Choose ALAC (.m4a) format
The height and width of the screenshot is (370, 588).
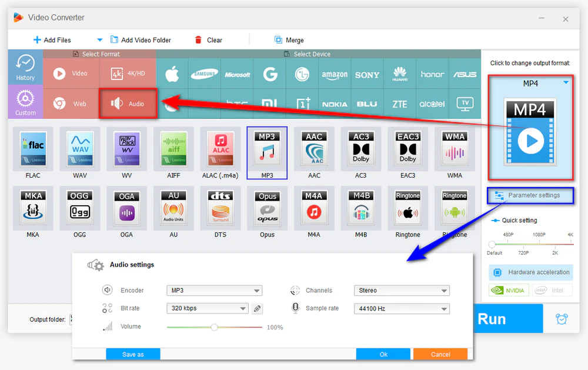click(x=220, y=149)
